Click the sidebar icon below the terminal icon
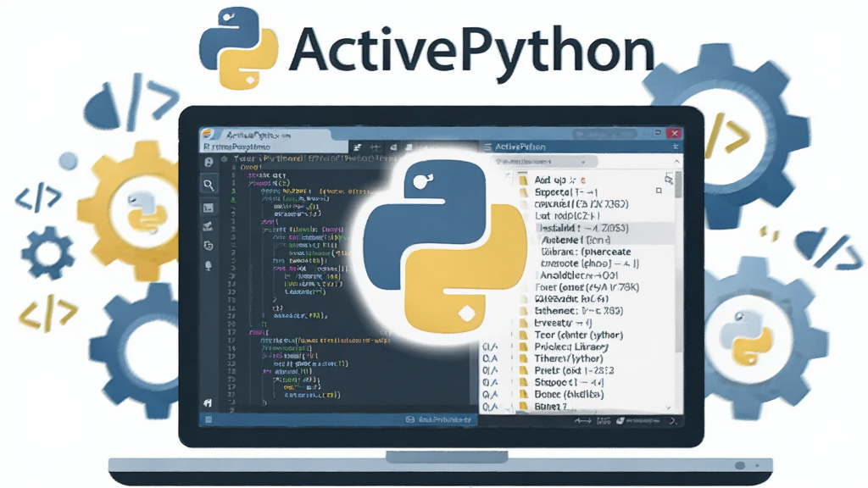The image size is (868, 488). [209, 226]
